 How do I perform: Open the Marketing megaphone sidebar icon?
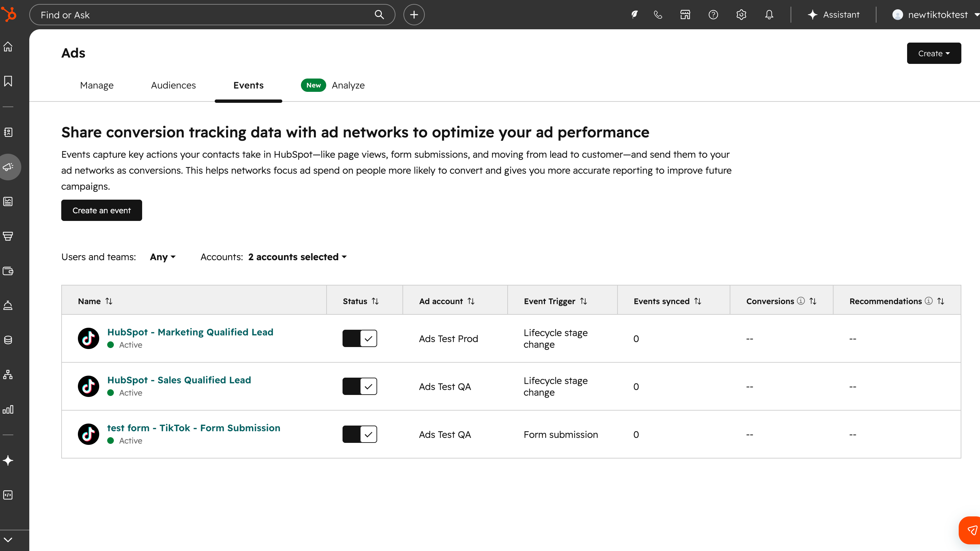[x=8, y=167]
